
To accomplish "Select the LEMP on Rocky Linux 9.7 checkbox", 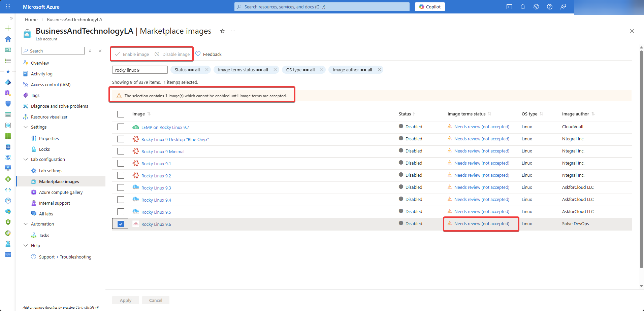I will click(x=121, y=127).
